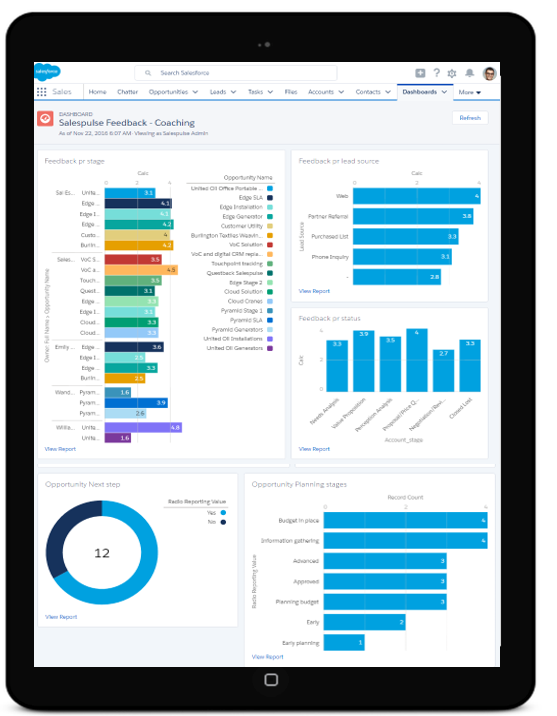Open the Opportunities tab

(x=168, y=92)
